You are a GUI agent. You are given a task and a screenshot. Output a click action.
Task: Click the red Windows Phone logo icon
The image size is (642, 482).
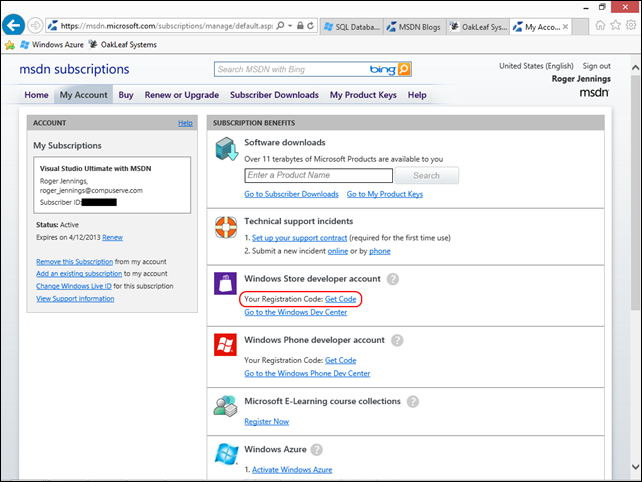coord(226,346)
